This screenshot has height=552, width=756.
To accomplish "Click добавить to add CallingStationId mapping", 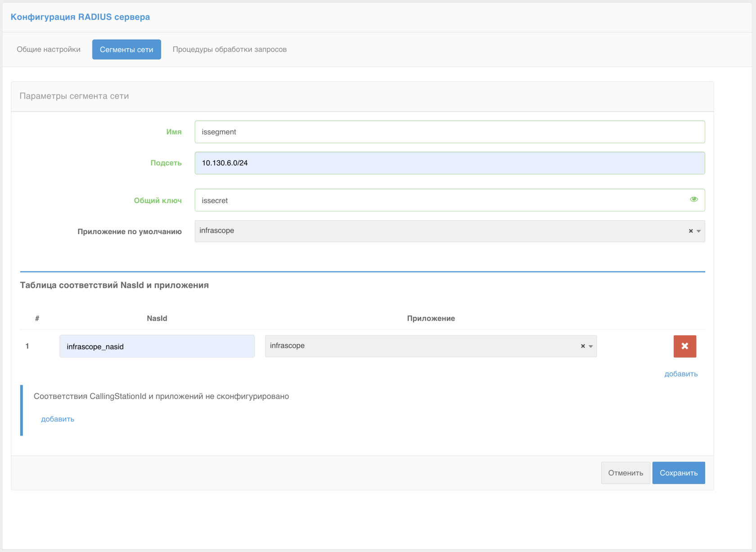I will point(58,419).
